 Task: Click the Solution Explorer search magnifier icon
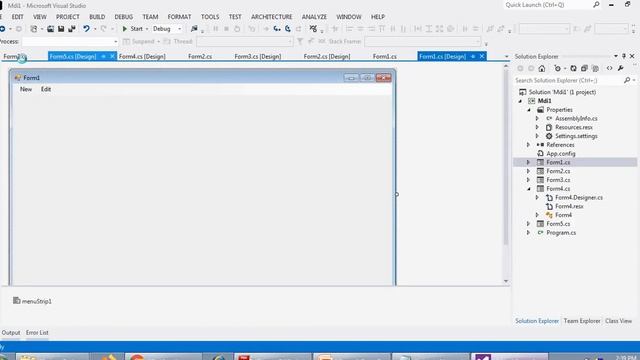tap(627, 80)
